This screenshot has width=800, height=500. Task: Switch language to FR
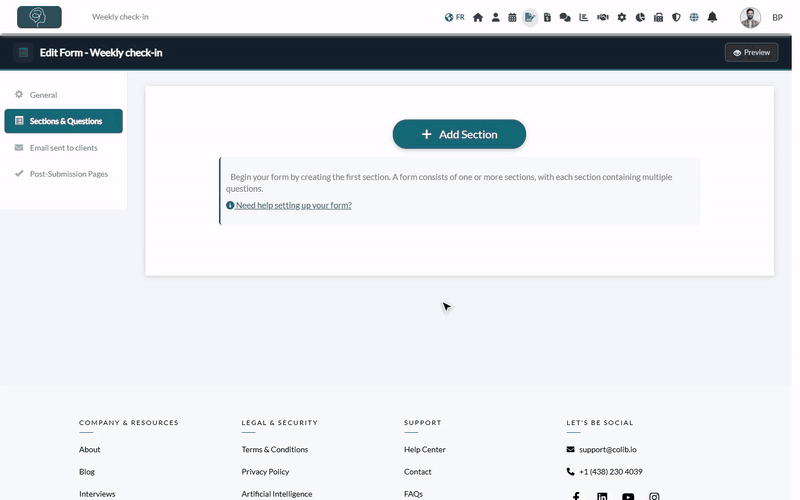(455, 17)
